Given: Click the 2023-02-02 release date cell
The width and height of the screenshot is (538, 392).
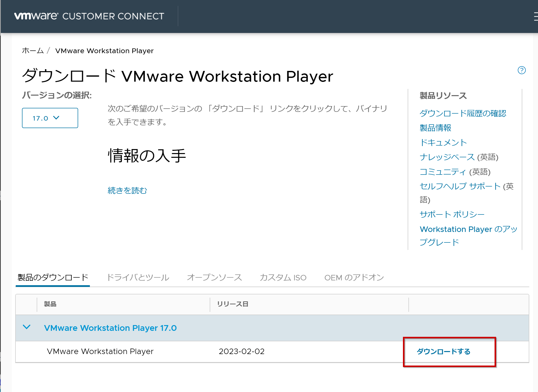Looking at the screenshot, I should [242, 351].
